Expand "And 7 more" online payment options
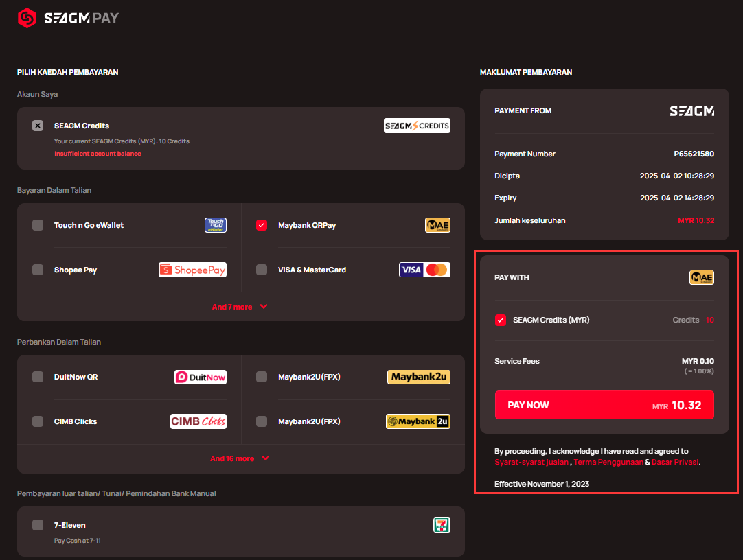 [x=240, y=307]
